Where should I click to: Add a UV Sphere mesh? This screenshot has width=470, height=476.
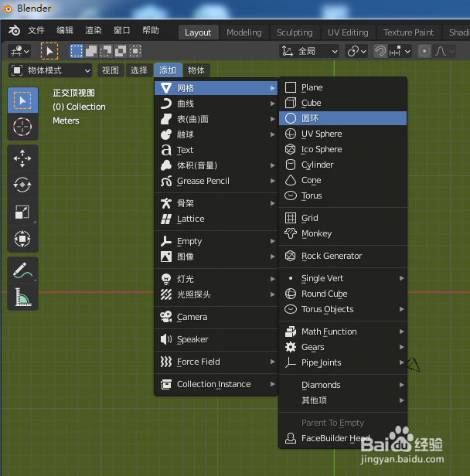point(342,134)
